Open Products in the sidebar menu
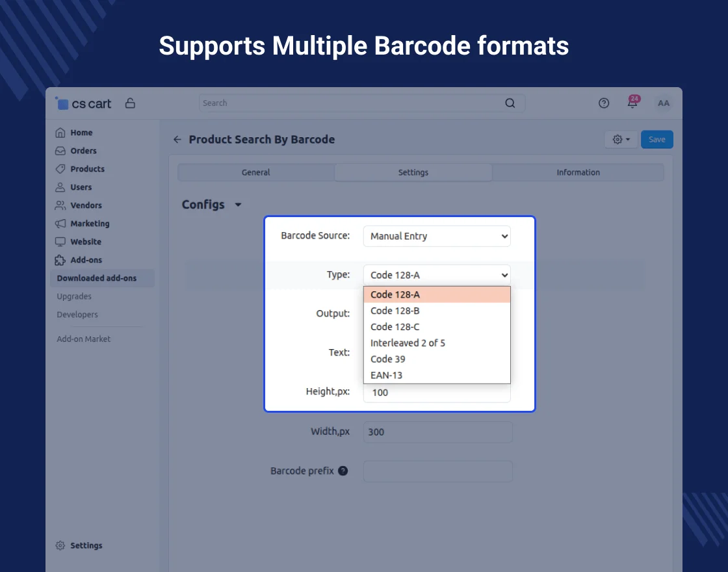The width and height of the screenshot is (728, 572). tap(87, 168)
